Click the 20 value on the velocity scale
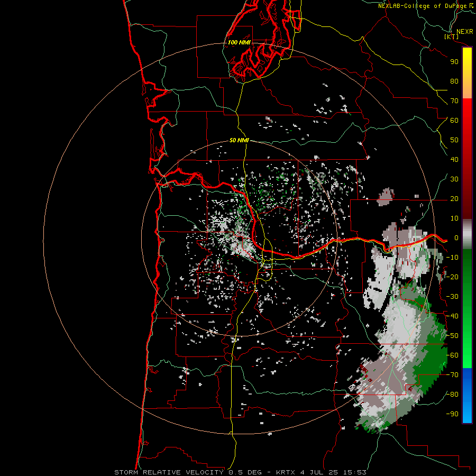Image resolution: width=476 pixels, height=476 pixels. (454, 199)
